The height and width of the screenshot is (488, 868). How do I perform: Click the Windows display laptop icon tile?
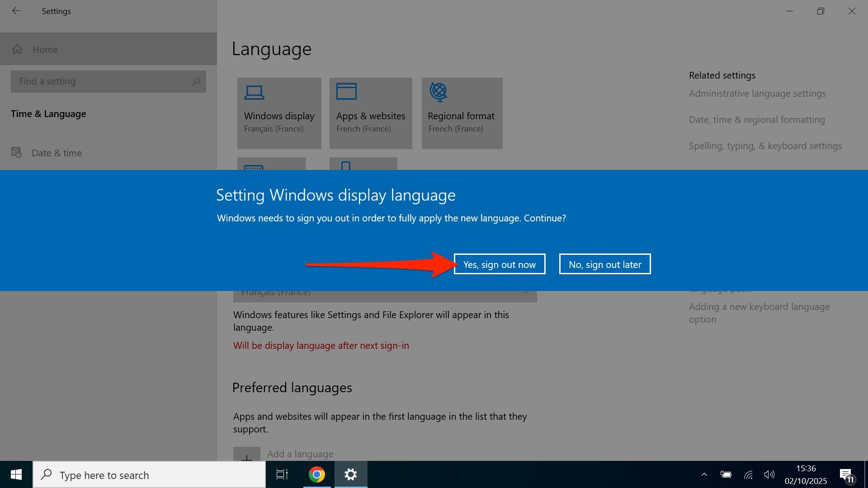point(279,113)
